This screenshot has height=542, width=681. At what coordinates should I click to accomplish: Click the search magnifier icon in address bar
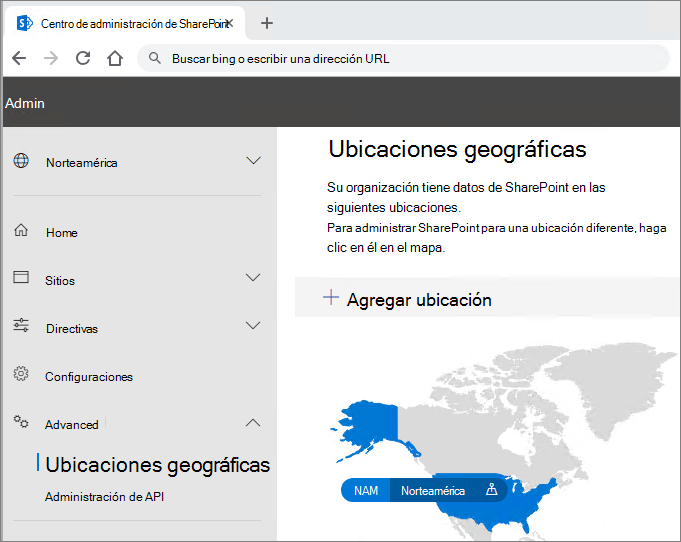(155, 58)
